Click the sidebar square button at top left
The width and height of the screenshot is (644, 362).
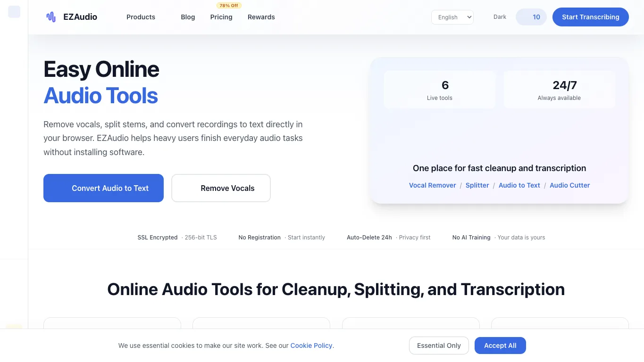point(14,12)
